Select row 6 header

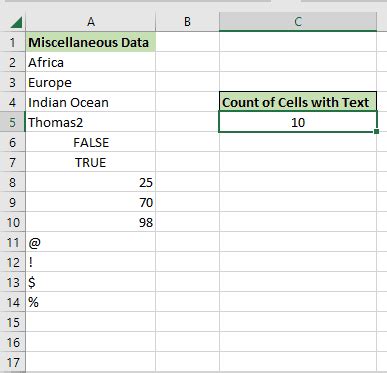click(13, 142)
